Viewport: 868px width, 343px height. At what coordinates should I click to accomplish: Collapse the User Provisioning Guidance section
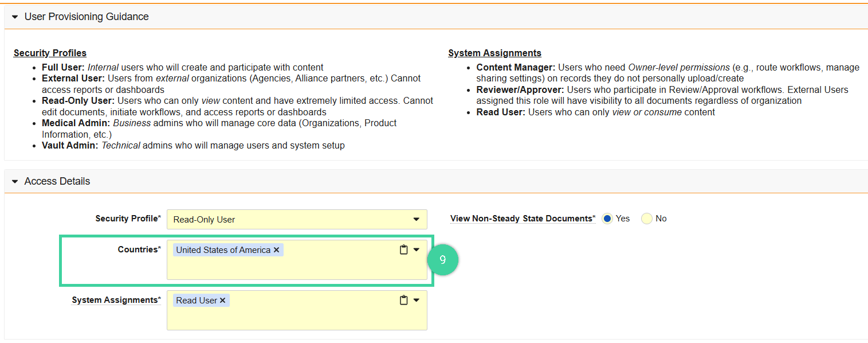[14, 17]
